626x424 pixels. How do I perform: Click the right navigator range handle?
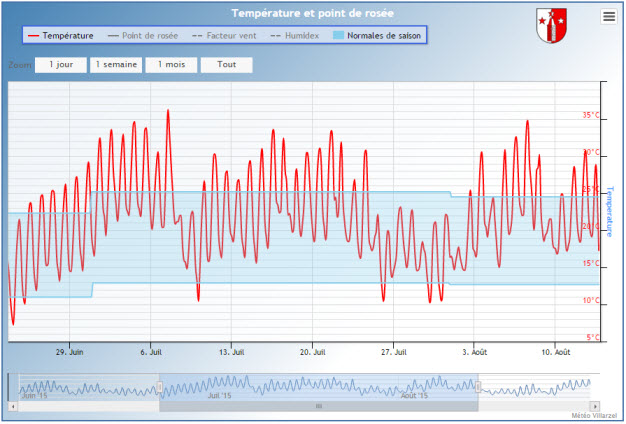pos(478,386)
